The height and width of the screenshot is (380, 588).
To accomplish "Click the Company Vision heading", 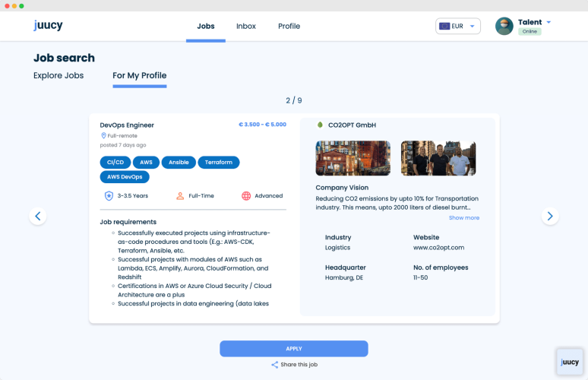I will coord(342,188).
